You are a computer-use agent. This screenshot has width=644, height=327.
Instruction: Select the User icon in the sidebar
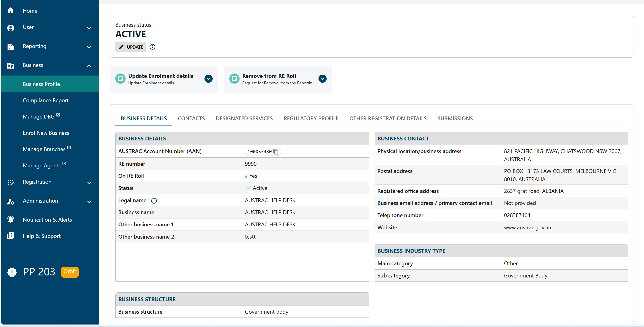tap(10, 28)
